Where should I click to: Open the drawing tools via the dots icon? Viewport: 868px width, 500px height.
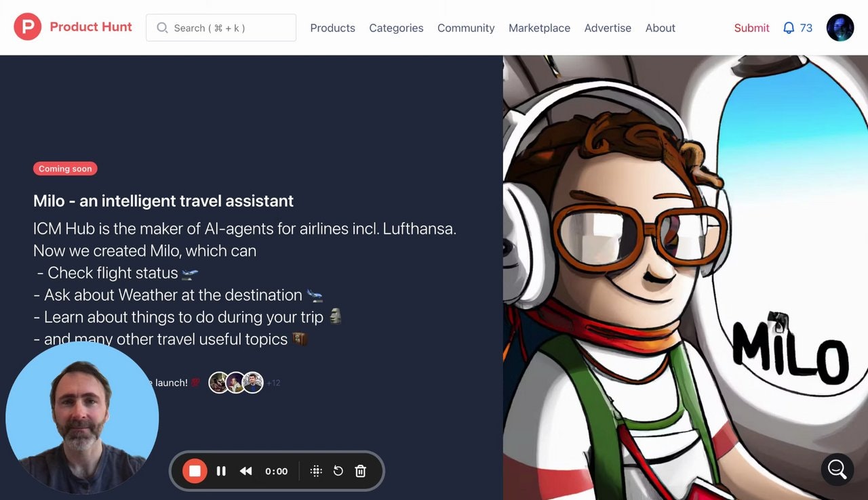coord(315,471)
